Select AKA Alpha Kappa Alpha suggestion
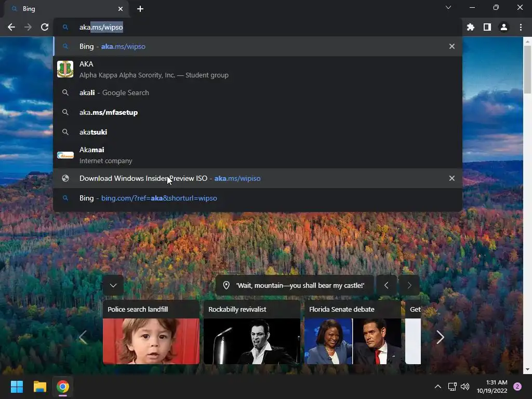The width and height of the screenshot is (532, 399). click(x=258, y=69)
